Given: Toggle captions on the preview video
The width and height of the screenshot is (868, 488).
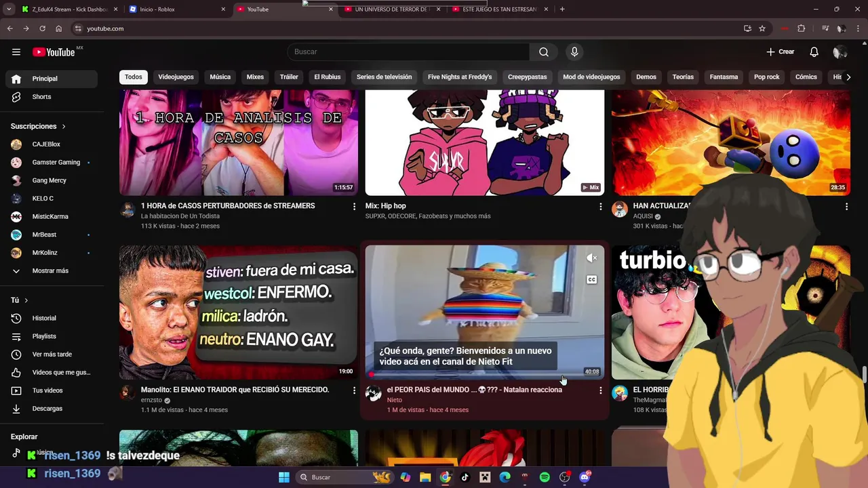Looking at the screenshot, I should pos(592,280).
